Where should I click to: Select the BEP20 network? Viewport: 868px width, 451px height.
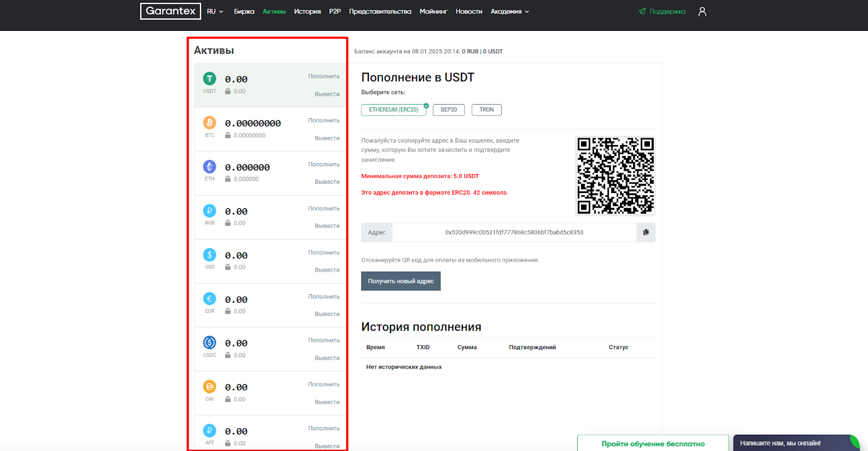pos(449,109)
